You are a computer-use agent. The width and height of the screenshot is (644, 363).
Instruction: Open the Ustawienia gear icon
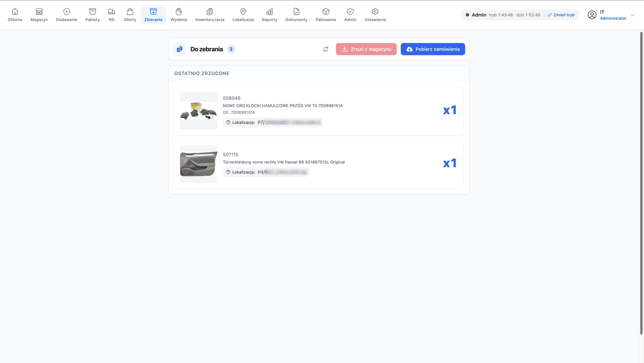point(375,12)
